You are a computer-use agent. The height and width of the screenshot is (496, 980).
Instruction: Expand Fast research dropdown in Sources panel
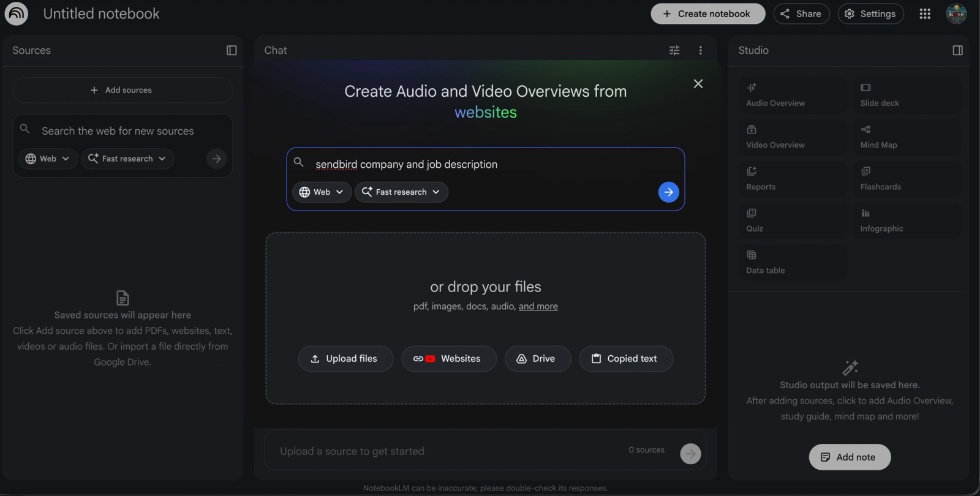(x=127, y=159)
